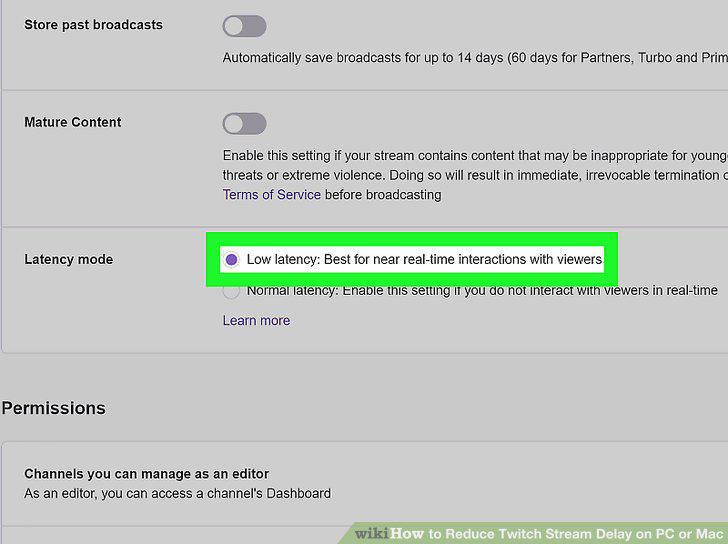Image resolution: width=728 pixels, height=544 pixels.
Task: Select the Normal latency radio button
Action: 231,291
